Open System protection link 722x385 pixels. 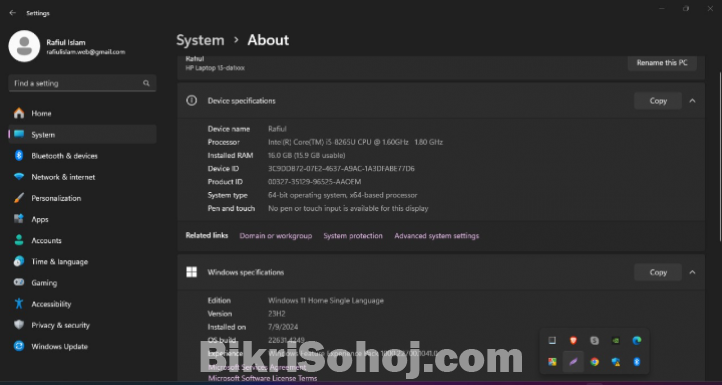click(353, 236)
